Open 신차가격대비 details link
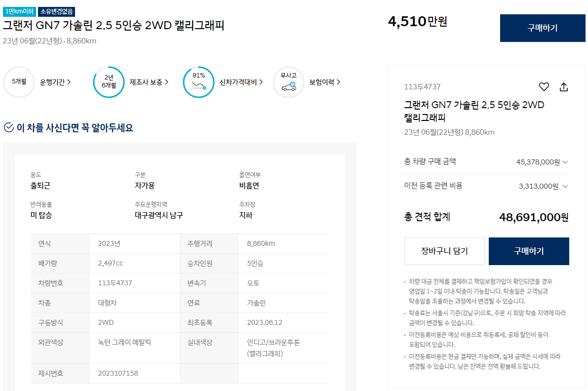Screen dimensions: 588x391 point(241,82)
